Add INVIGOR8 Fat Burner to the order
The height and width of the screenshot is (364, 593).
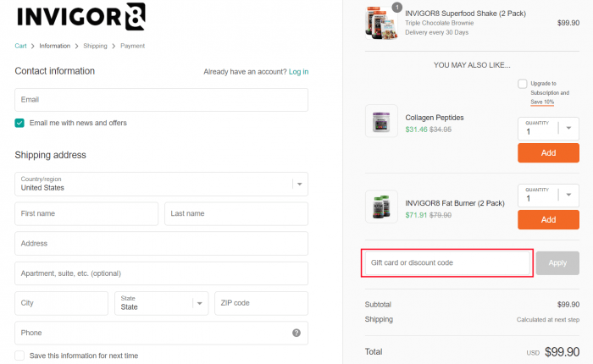tap(548, 219)
